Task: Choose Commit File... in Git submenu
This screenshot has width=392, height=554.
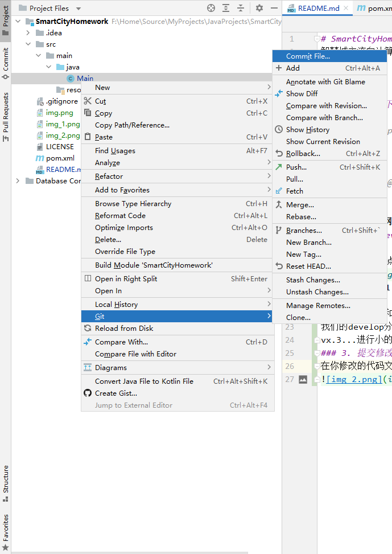Action: (329, 56)
